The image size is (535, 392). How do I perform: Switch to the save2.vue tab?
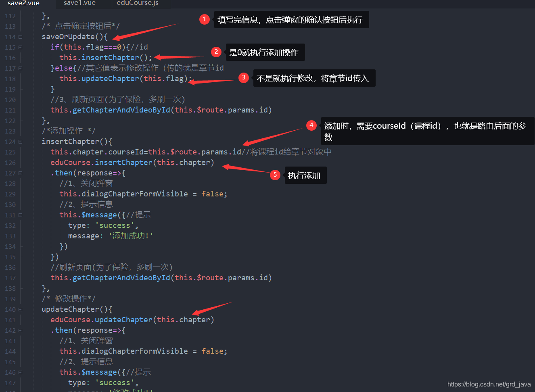click(23, 3)
